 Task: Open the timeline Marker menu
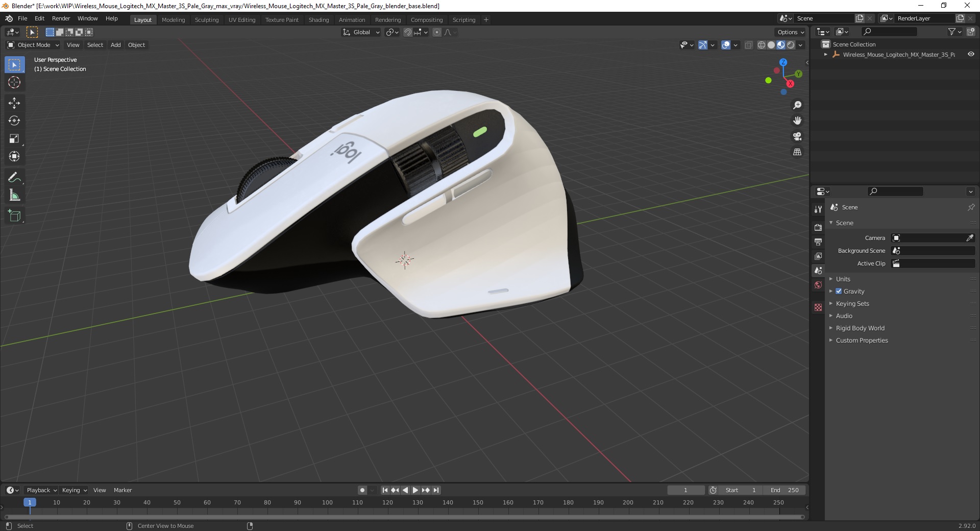coord(122,490)
